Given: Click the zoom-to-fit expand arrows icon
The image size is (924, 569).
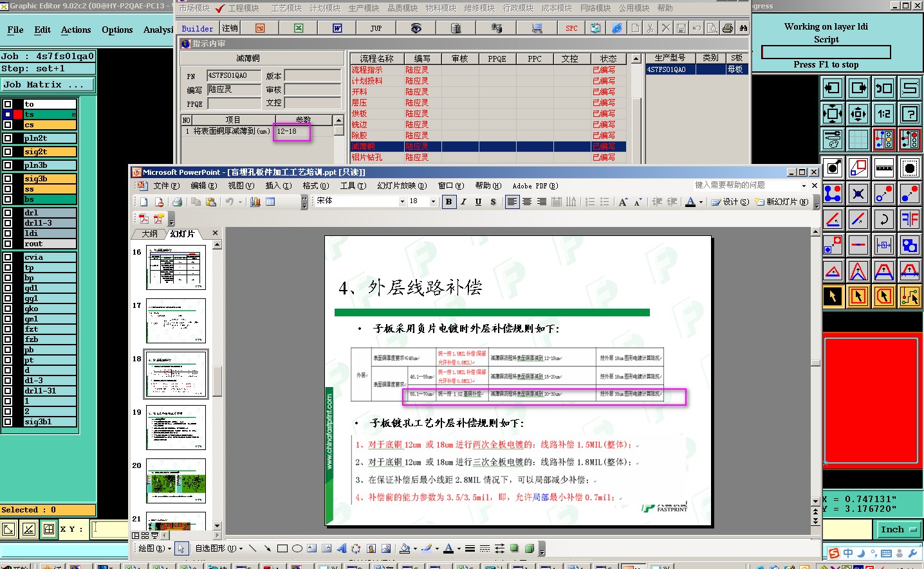Looking at the screenshot, I should pyautogui.click(x=833, y=114).
